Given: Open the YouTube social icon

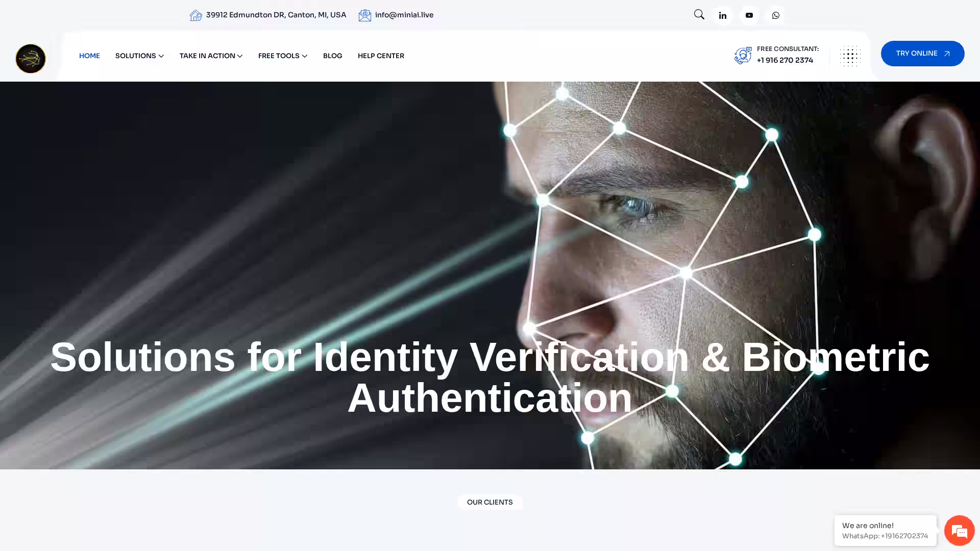Looking at the screenshot, I should click(749, 15).
